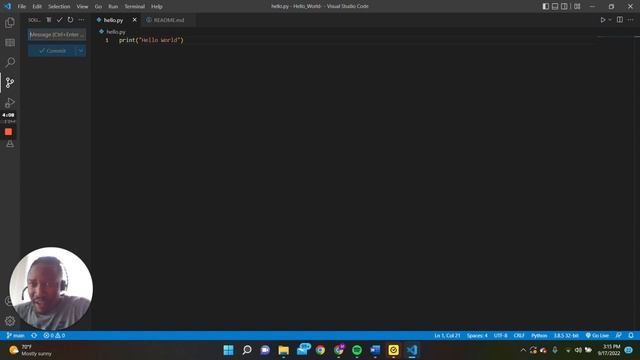Change CRLF end of line sequence
Image resolution: width=640 pixels, height=360 pixels.
click(519, 336)
